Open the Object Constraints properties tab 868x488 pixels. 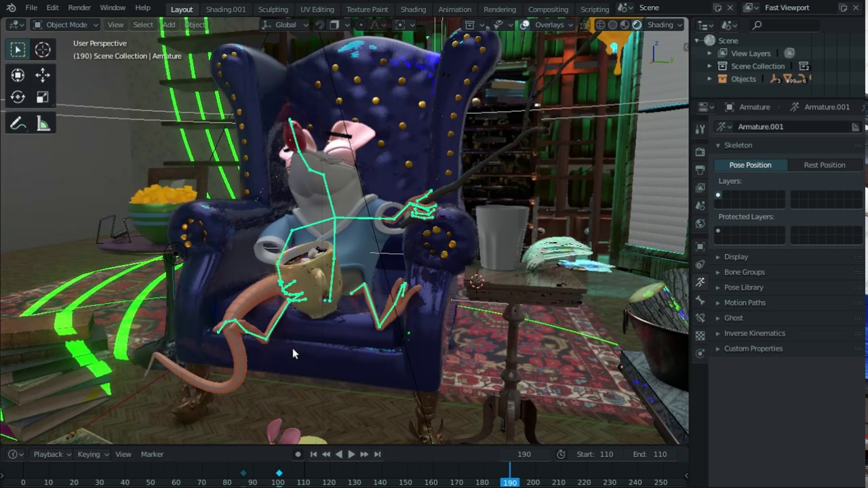tap(701, 264)
